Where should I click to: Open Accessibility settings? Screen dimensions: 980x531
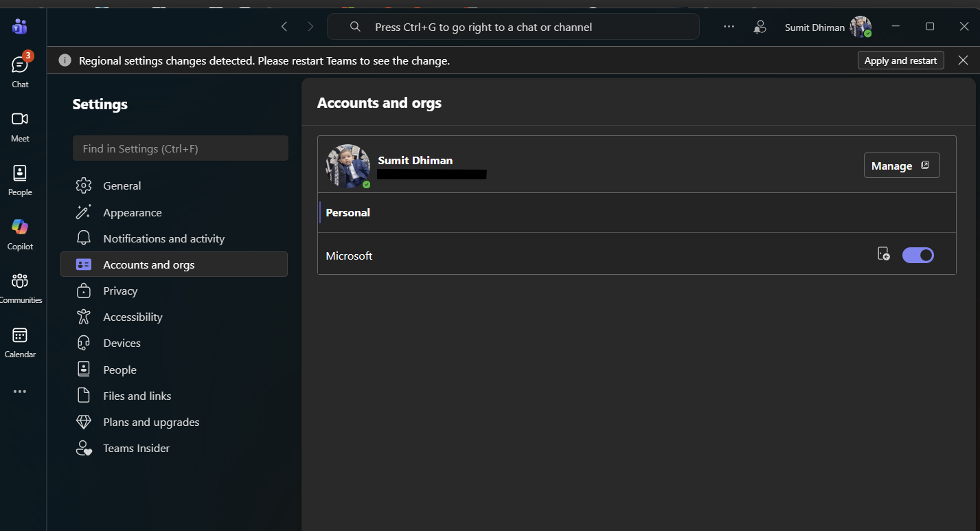pyautogui.click(x=174, y=317)
